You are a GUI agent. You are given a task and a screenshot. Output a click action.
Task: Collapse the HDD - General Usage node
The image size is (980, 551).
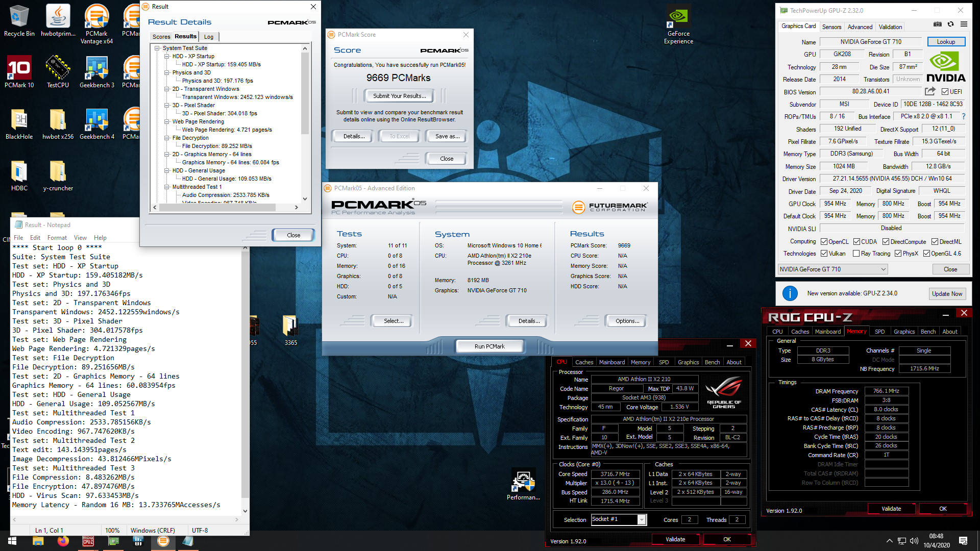click(167, 170)
